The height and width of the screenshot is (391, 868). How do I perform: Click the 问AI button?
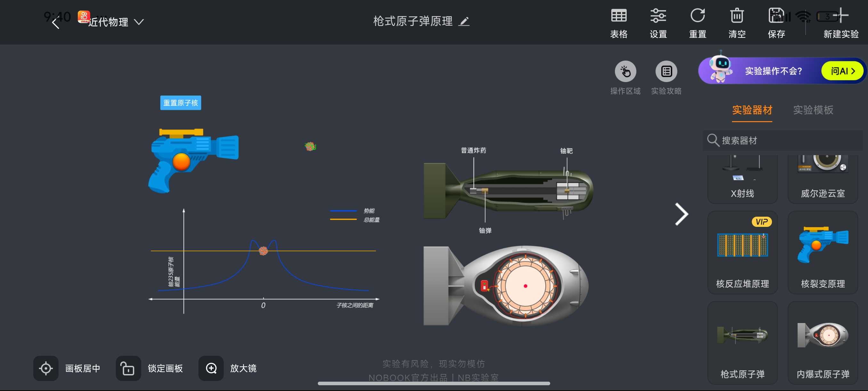click(842, 71)
